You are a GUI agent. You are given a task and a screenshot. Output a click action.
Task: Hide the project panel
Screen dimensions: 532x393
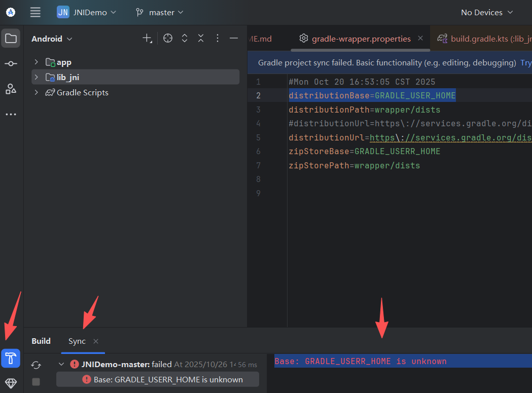click(x=234, y=38)
